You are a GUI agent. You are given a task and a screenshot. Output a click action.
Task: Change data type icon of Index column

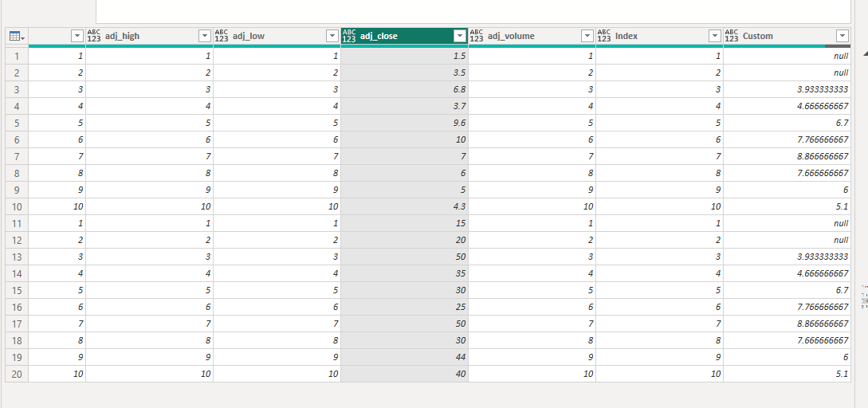(x=604, y=36)
